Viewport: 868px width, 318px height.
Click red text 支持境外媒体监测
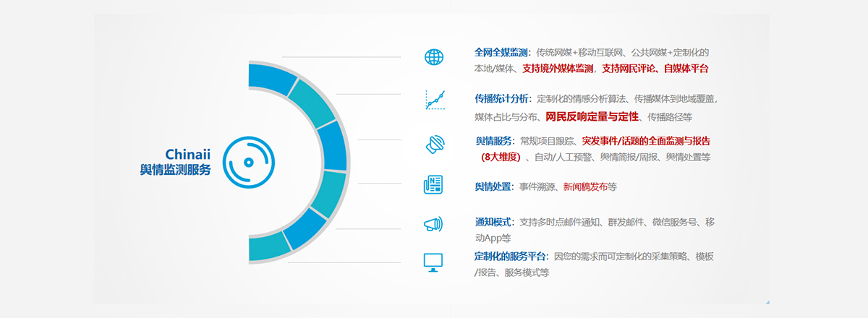click(558, 69)
